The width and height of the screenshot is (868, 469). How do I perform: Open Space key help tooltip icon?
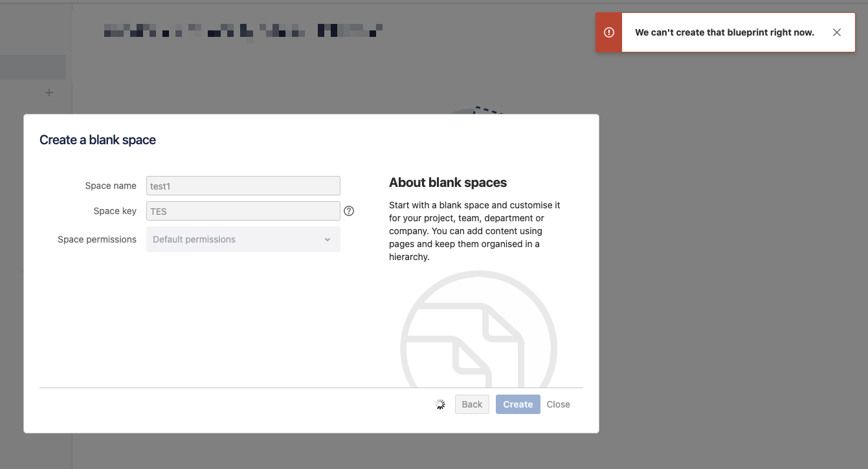[349, 211]
